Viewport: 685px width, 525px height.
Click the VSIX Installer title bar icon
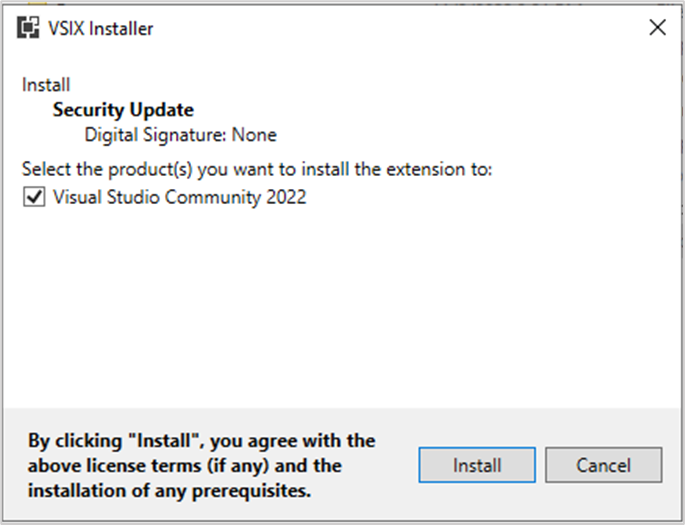pos(28,28)
